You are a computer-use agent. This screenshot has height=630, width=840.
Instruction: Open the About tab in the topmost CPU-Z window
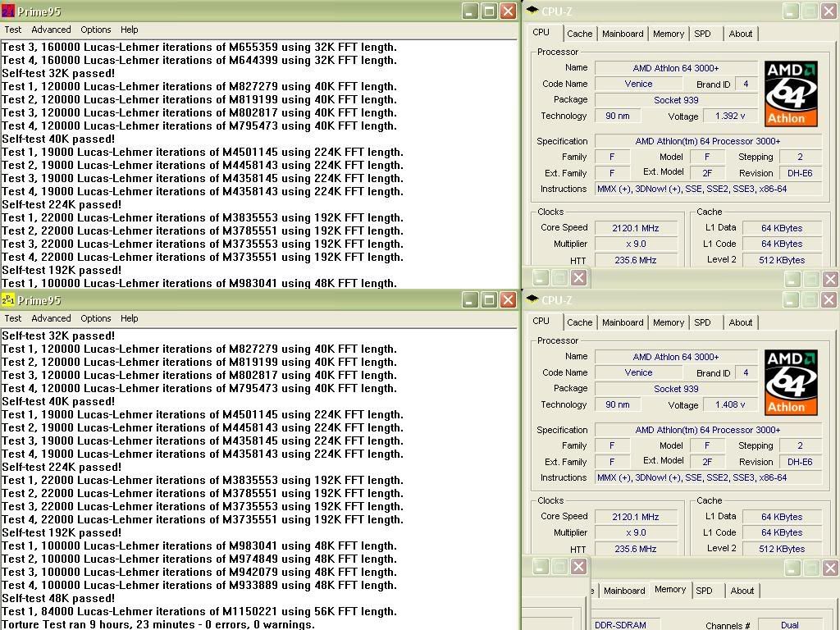[740, 34]
